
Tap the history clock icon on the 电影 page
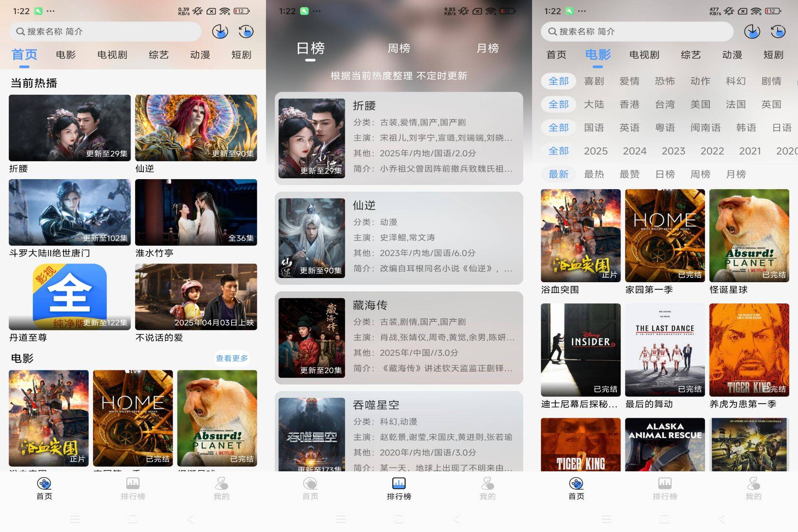pos(778,31)
